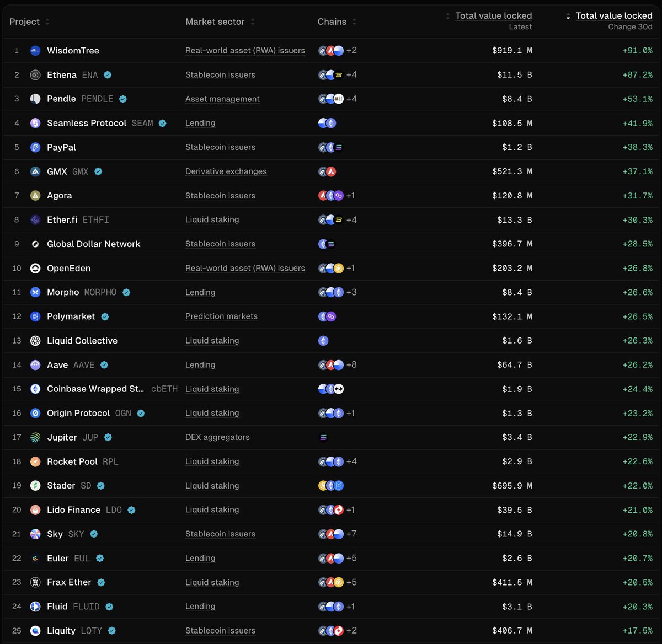Open the Stablecoin issuers link in PayPal row

pos(220,147)
